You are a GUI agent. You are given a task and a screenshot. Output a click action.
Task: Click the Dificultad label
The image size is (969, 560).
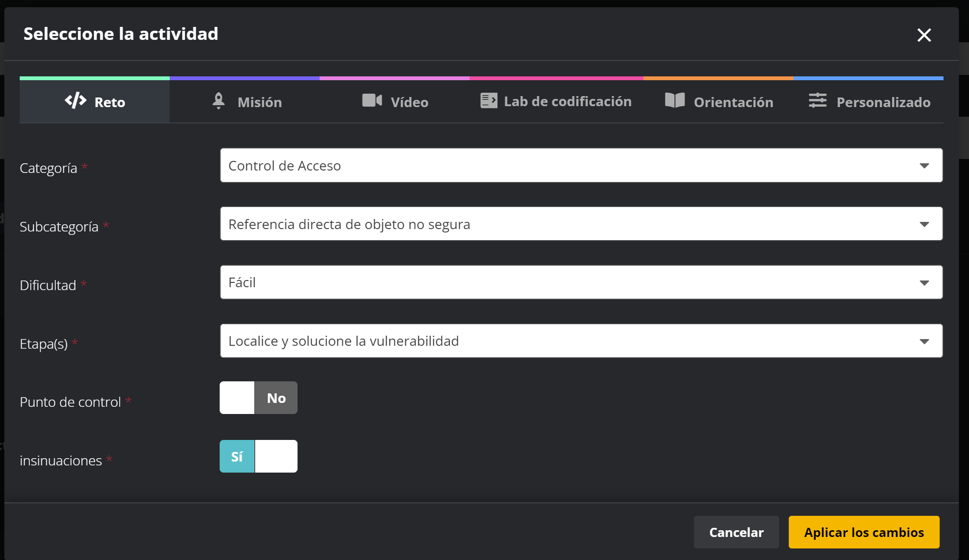48,285
